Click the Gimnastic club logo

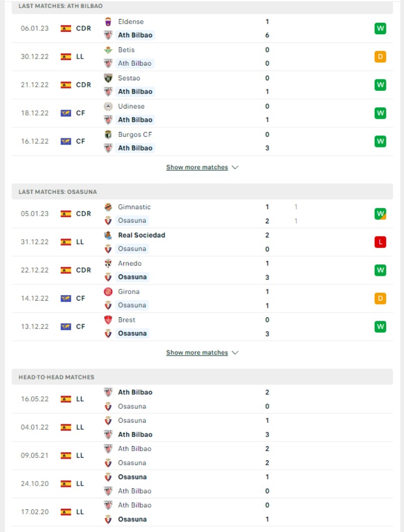[x=108, y=207]
